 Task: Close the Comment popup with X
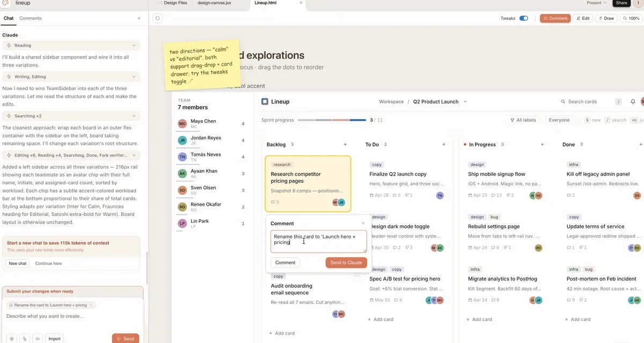point(363,223)
